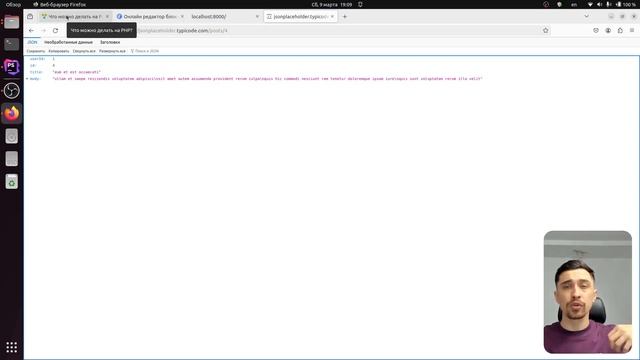640x360 pixels.
Task: Click the shield icon in top bar
Action: tap(560, 4)
